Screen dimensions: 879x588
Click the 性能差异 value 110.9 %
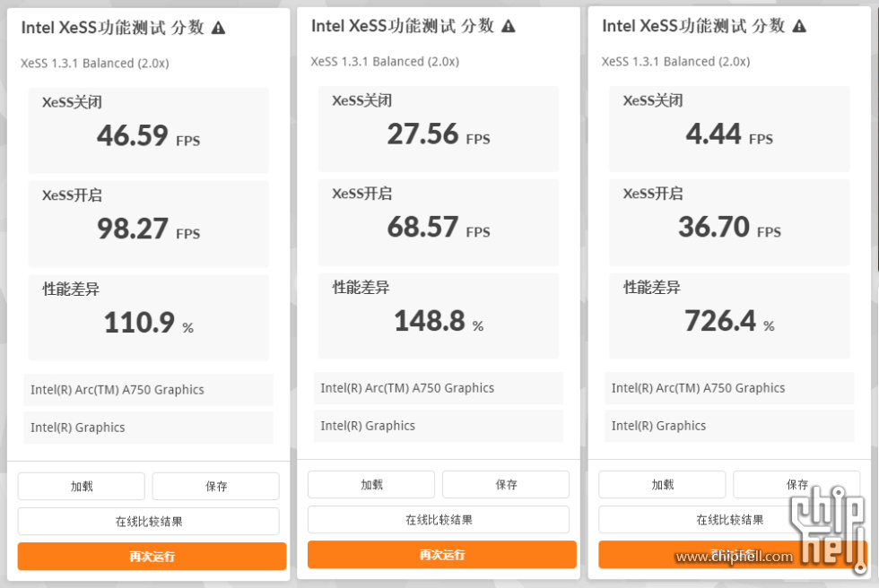149,323
